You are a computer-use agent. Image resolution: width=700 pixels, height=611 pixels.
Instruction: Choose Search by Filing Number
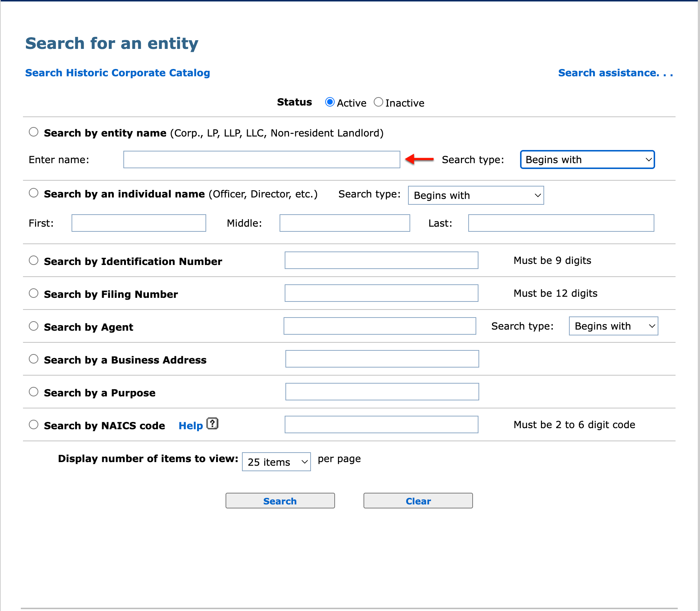click(34, 293)
